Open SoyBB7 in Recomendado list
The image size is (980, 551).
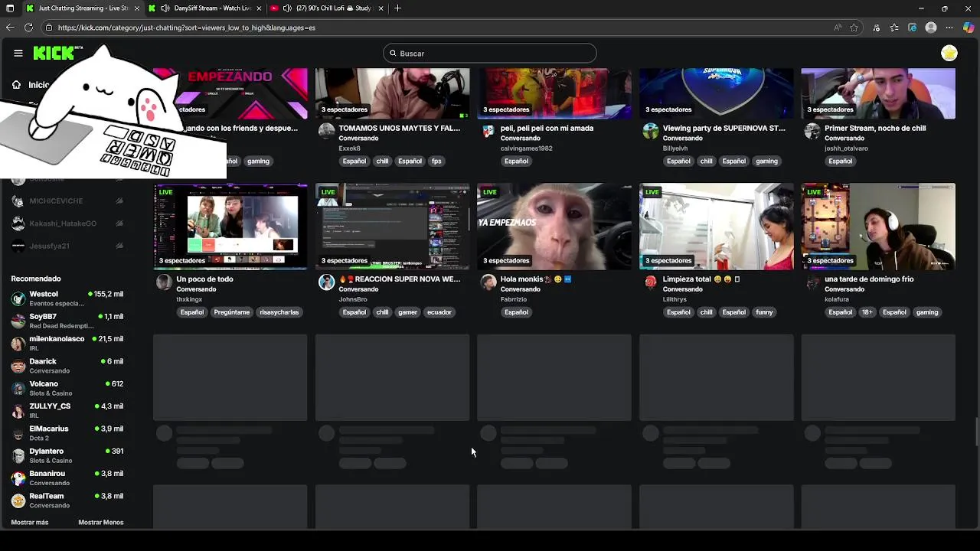(x=67, y=321)
